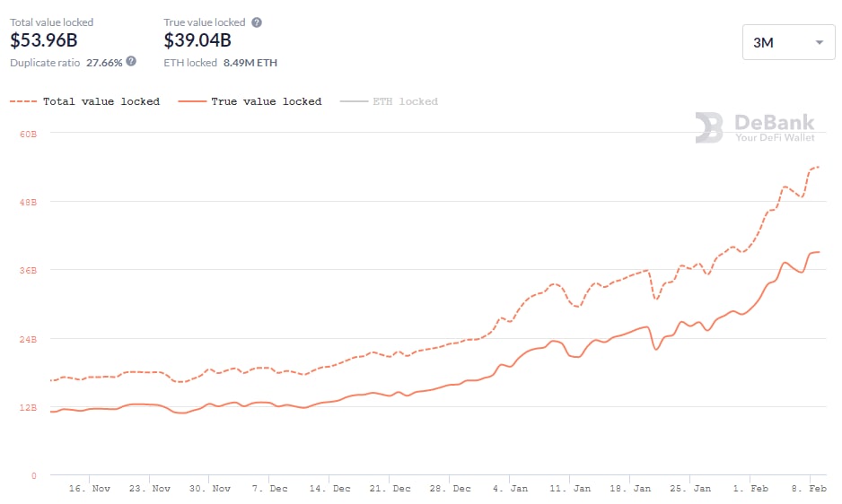842x504 pixels.
Task: Click the $39.04B true value figure
Action: coord(197,41)
